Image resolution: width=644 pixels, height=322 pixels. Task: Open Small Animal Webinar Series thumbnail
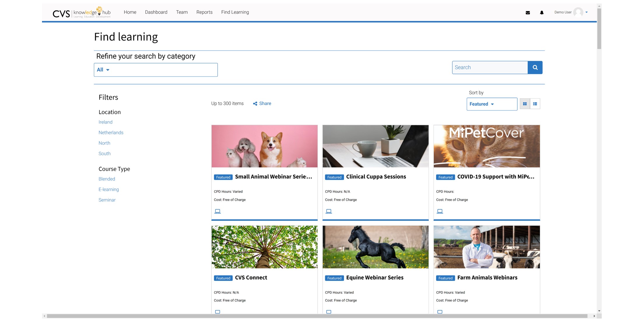[x=264, y=146]
